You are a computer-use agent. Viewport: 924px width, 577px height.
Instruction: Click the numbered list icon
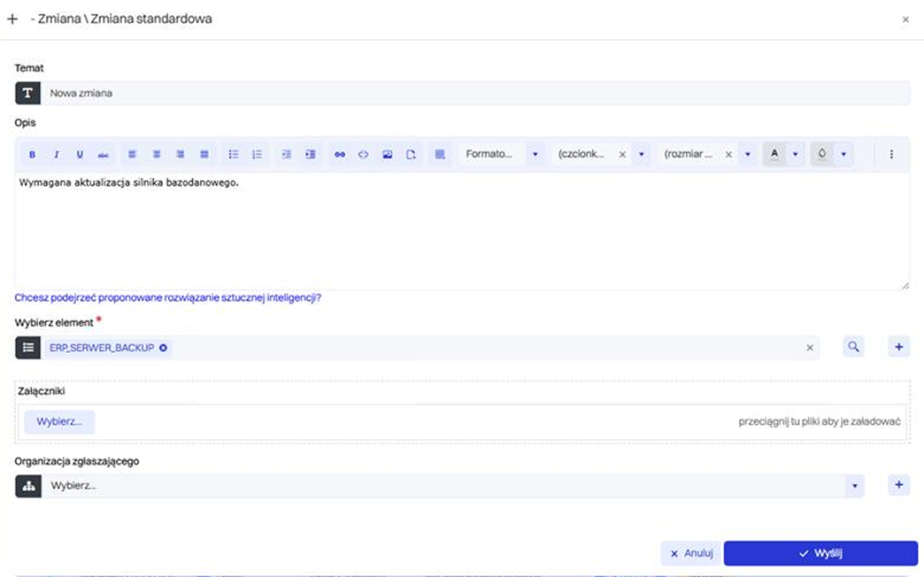pos(257,154)
